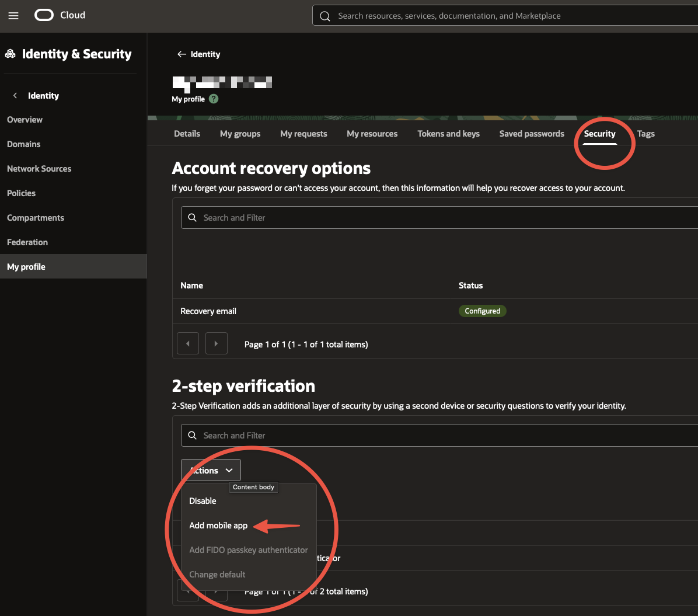This screenshot has height=616, width=698.
Task: Click the Search and Filter input field
Action: pos(263,217)
